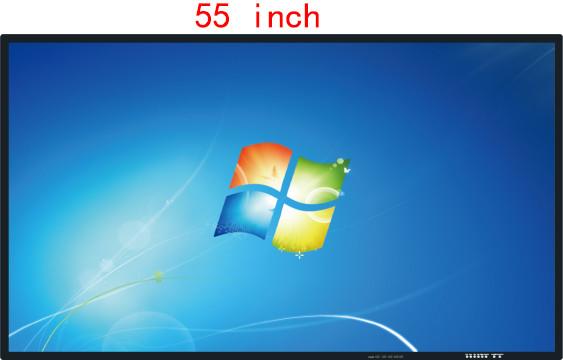Click the large translucent circle at bottom left
The height and width of the screenshot is (360, 563).
(x=148, y=333)
